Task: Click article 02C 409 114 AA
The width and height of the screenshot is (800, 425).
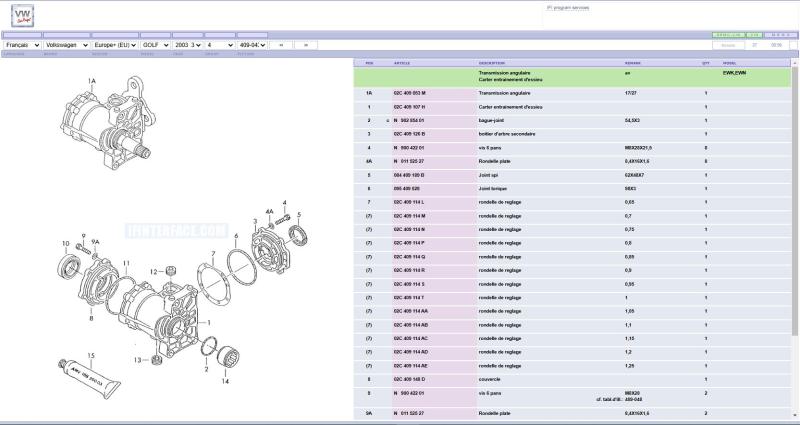Action: 411,311
